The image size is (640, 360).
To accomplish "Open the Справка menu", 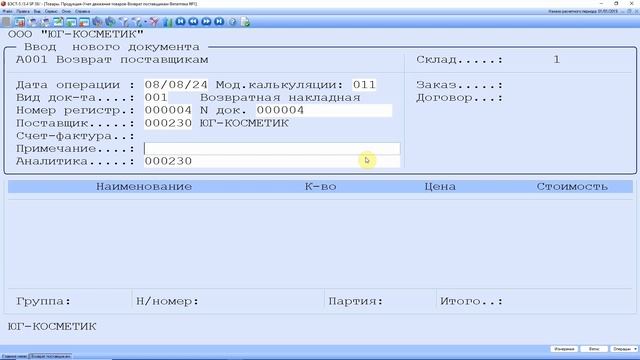I will click(82, 11).
